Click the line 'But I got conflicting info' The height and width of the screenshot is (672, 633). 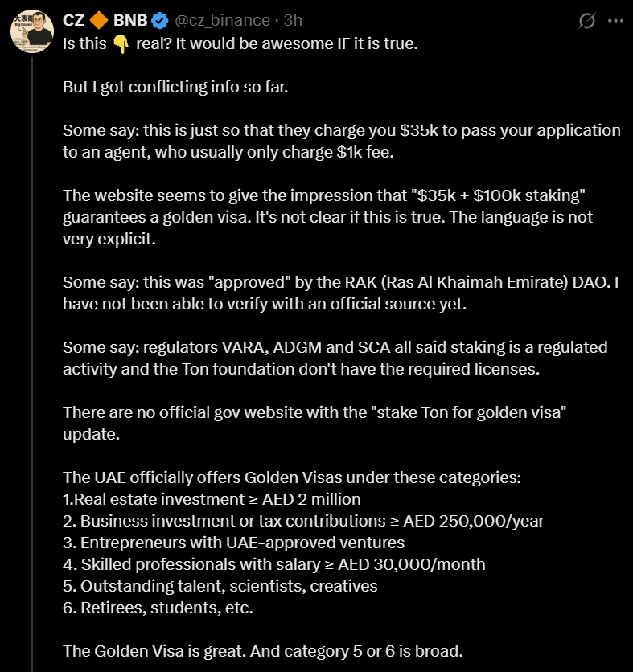coord(175,87)
